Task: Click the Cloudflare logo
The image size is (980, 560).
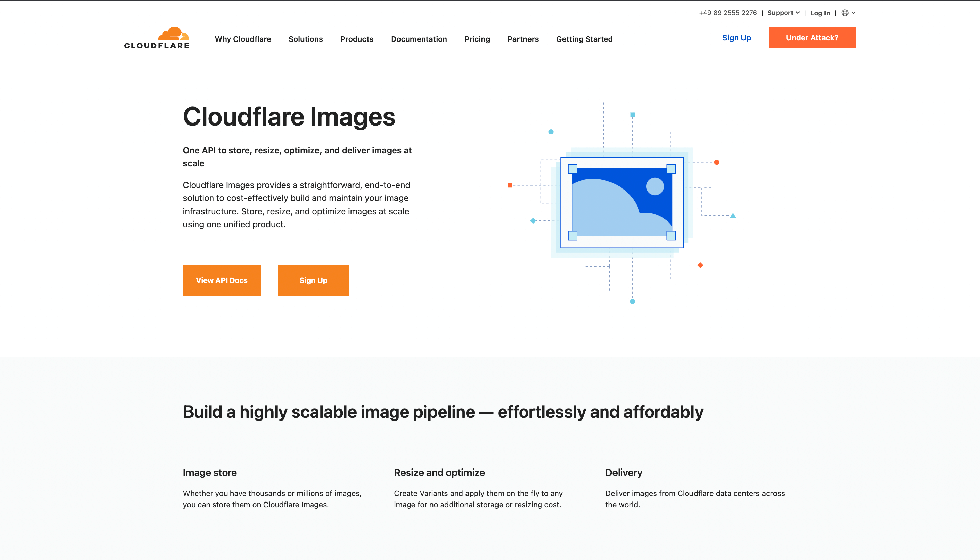Action: point(156,37)
